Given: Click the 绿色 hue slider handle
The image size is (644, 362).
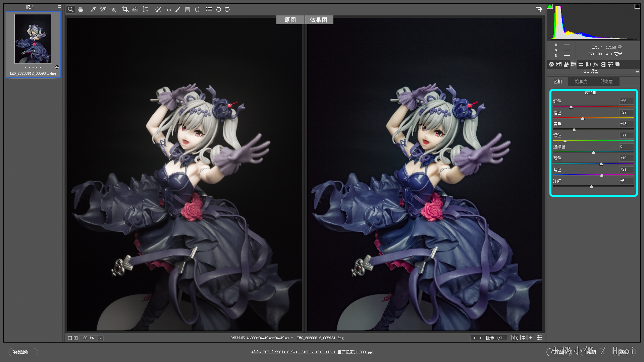Looking at the screenshot, I should point(565,141).
